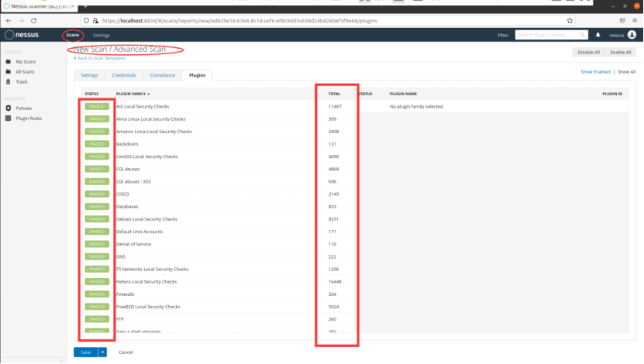Open Plugin Rules in the sidebar
The image size is (644, 364).
[x=29, y=118]
